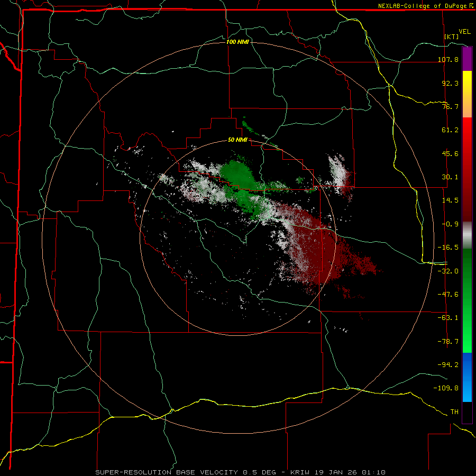Click the 50 NMI range ring label

237,140
